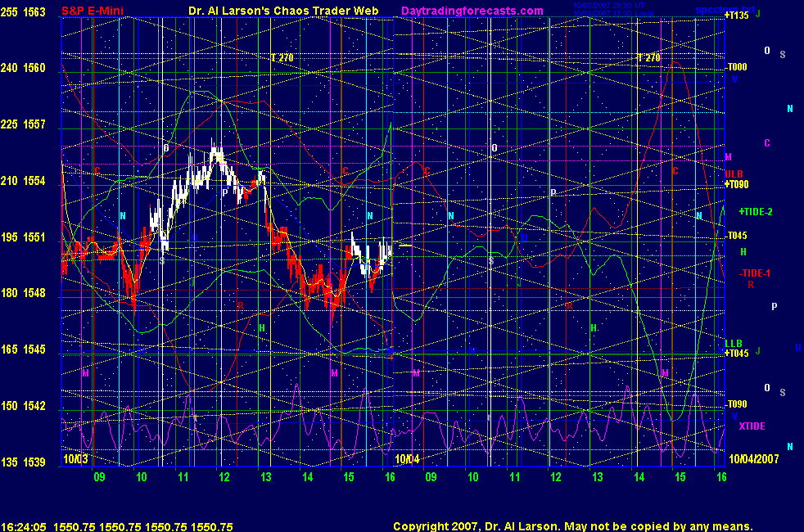
Task: Click the 13 hour label of the 10/04 session
Action: (x=598, y=477)
